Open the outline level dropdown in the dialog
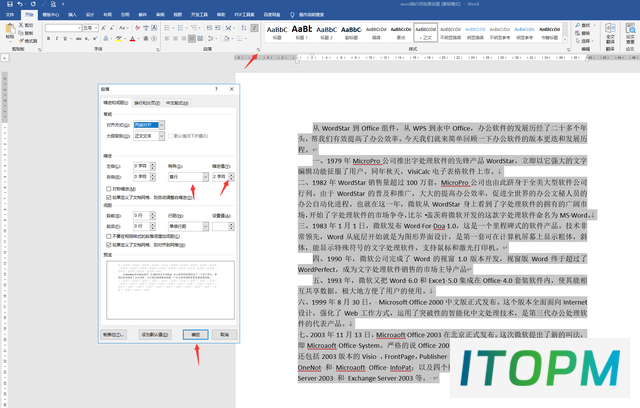Viewport: 640px width, 408px height. click(162, 136)
